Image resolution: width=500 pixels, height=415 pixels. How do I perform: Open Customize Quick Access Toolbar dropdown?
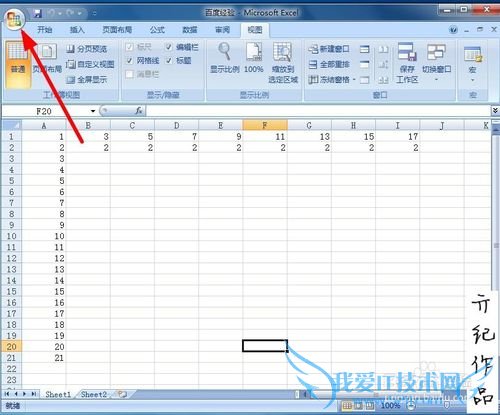coord(95,14)
